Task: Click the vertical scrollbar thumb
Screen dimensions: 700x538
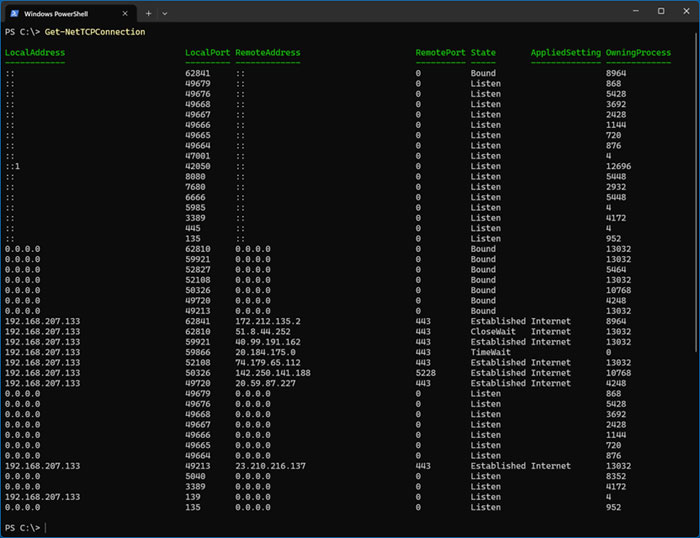Action: click(x=696, y=192)
